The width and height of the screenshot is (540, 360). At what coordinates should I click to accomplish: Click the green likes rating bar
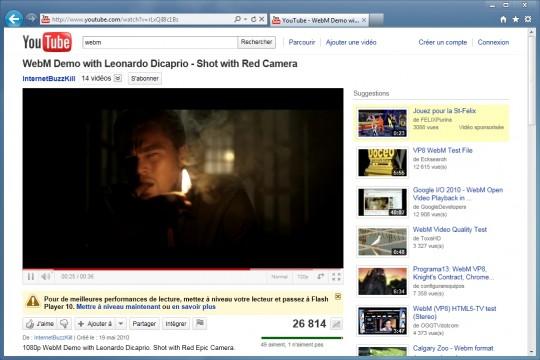pos(302,338)
